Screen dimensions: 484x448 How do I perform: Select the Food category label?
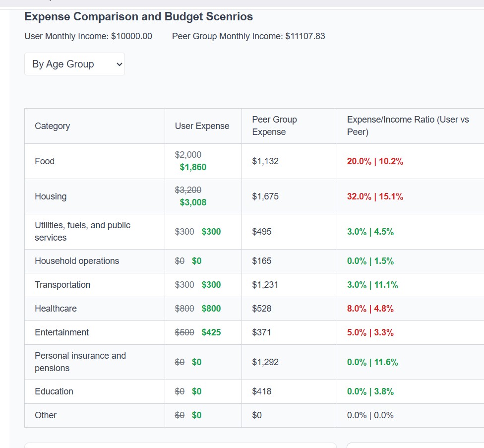click(45, 161)
